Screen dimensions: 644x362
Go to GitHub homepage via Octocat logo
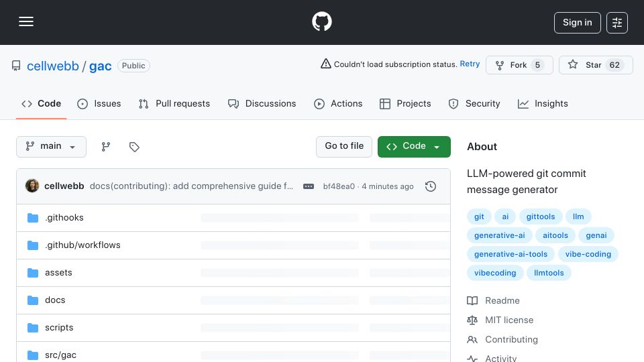coord(321,21)
